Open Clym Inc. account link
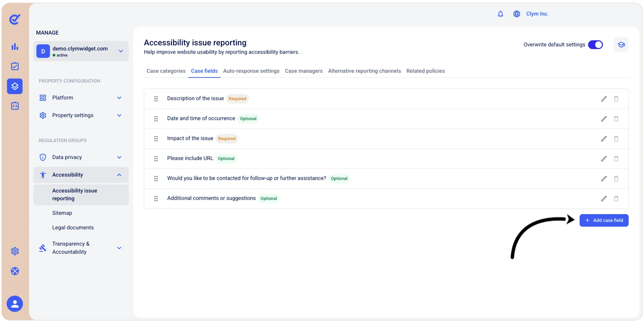The image size is (644, 321). [537, 14]
